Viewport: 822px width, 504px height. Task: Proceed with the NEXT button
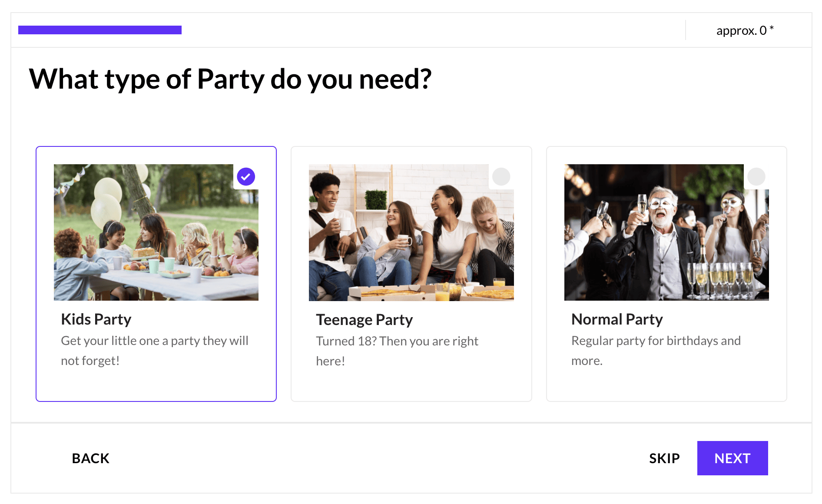(733, 458)
